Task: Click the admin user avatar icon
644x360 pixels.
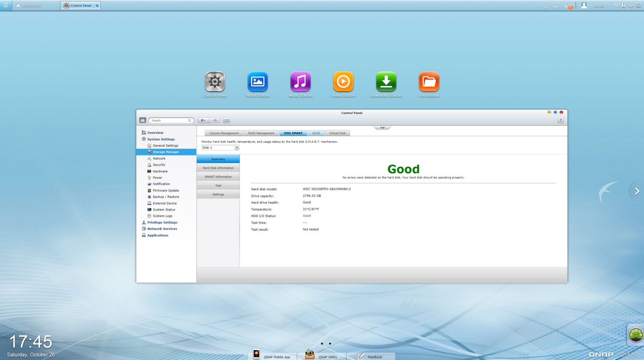Action: [584, 6]
